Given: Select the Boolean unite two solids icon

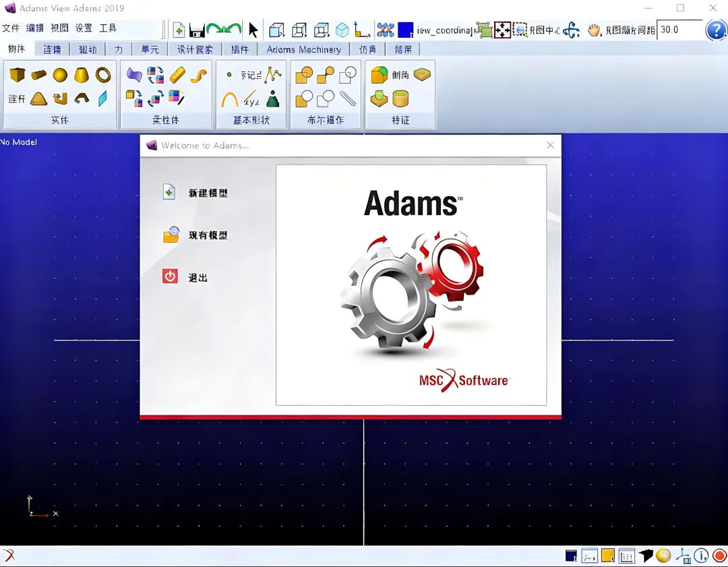Looking at the screenshot, I should [304, 75].
